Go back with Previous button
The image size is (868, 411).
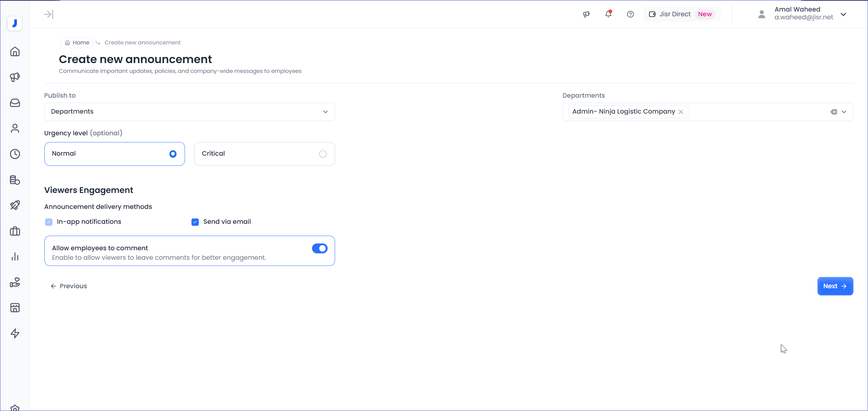point(69,286)
